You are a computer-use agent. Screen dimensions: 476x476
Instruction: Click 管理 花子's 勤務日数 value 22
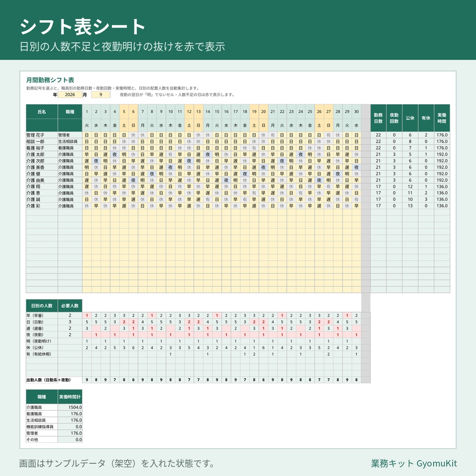click(x=378, y=135)
